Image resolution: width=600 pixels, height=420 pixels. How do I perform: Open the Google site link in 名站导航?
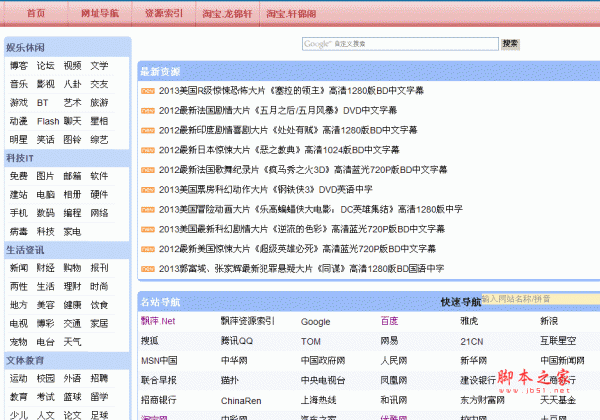(x=315, y=322)
